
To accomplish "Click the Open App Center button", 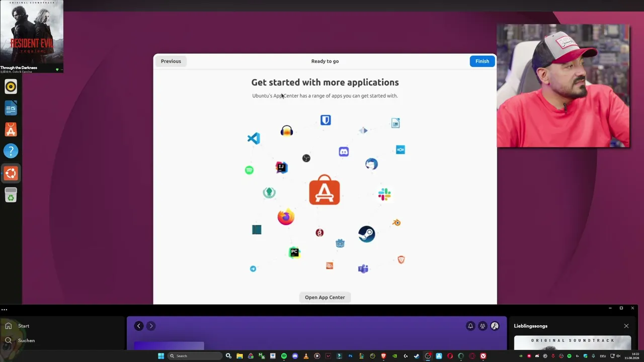I will click(325, 297).
